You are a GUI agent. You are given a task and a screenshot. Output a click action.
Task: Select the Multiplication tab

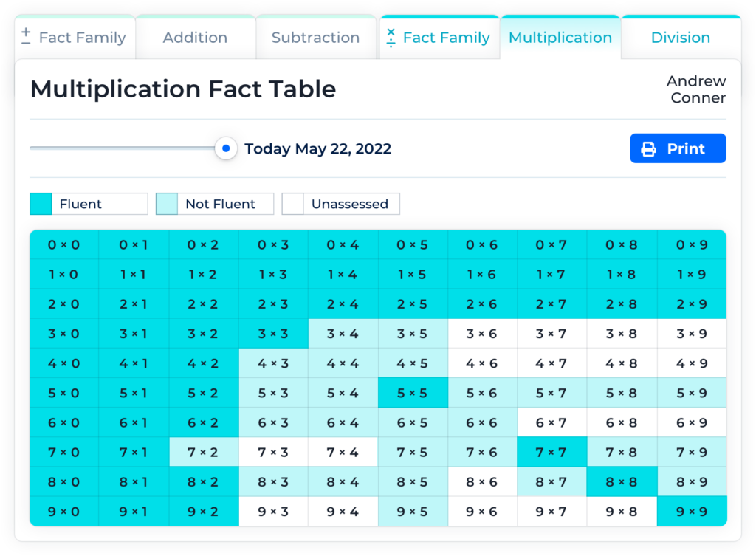pos(560,38)
